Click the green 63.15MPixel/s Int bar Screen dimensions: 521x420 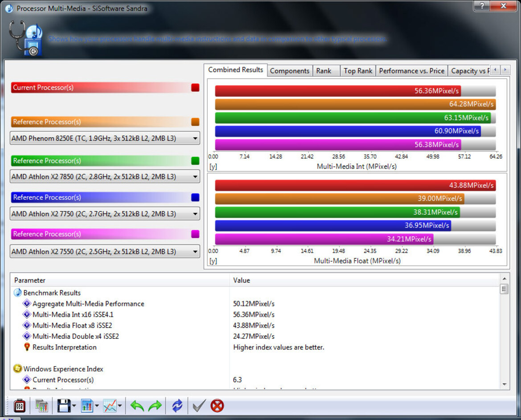coord(353,118)
